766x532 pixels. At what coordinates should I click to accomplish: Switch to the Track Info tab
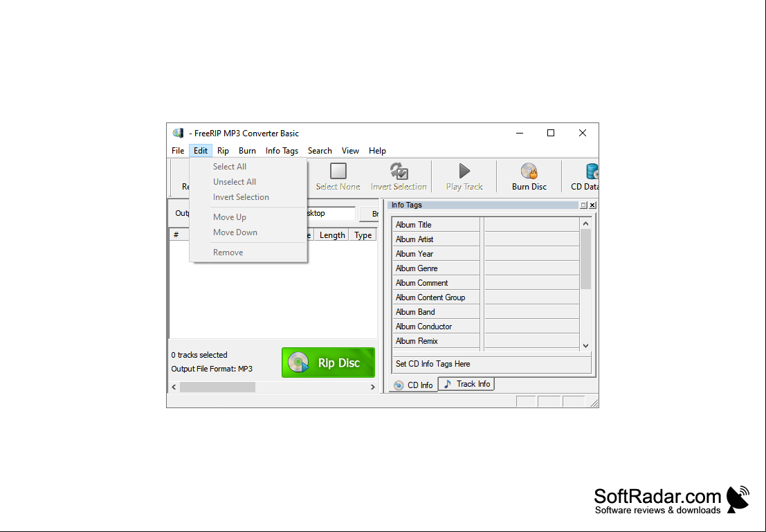click(466, 384)
